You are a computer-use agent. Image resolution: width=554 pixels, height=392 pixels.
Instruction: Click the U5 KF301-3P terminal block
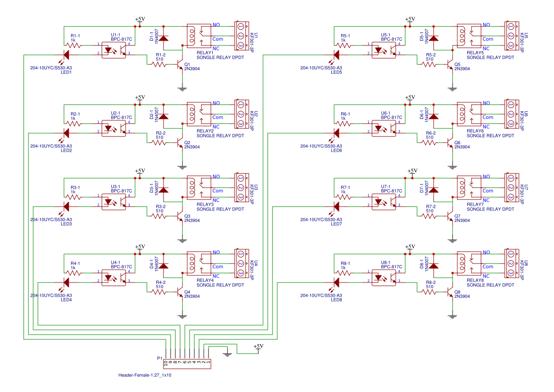point(512,36)
